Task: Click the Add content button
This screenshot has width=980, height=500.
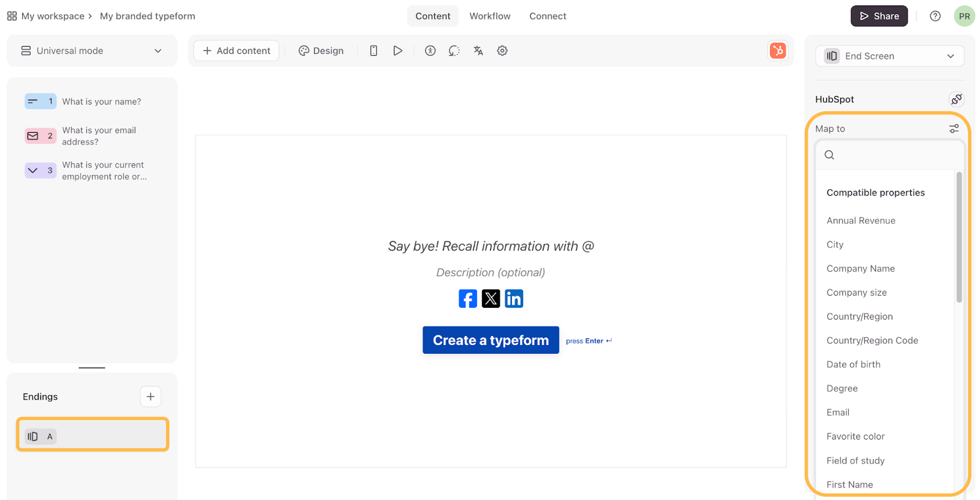Action: (x=236, y=51)
